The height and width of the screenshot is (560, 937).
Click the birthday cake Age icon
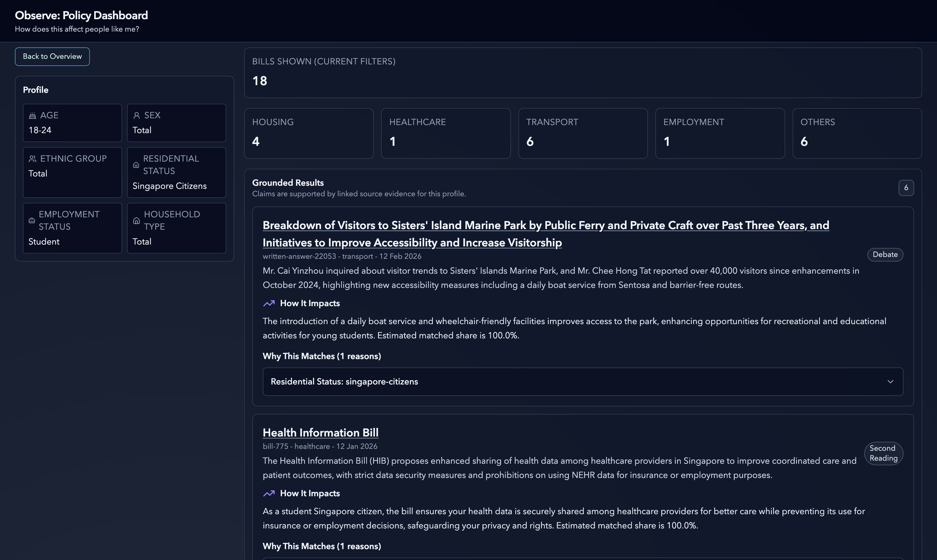click(33, 115)
